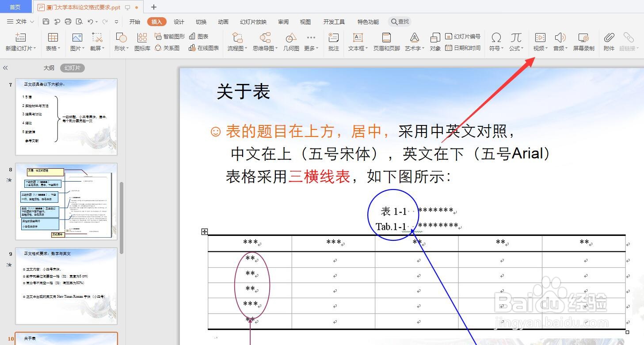Insert a picture via the 图片 icon
The width and height of the screenshot is (644, 345).
[x=77, y=38]
